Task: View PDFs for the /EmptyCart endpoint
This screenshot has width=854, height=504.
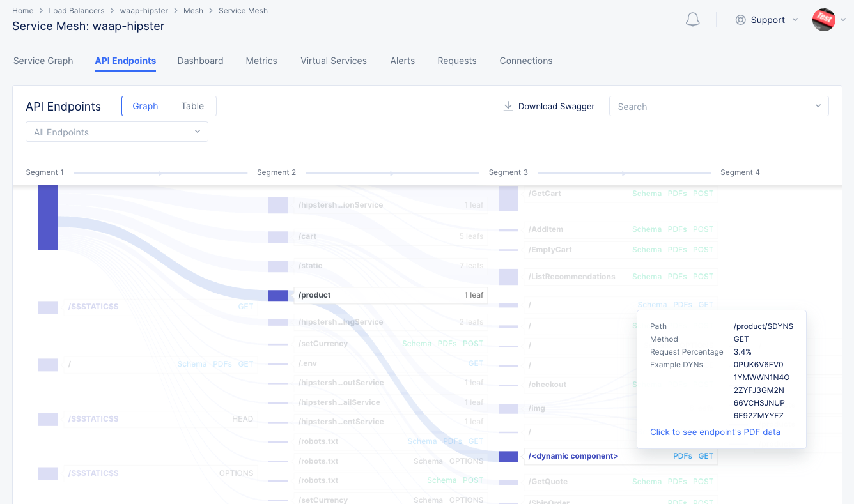Action: 677,249
